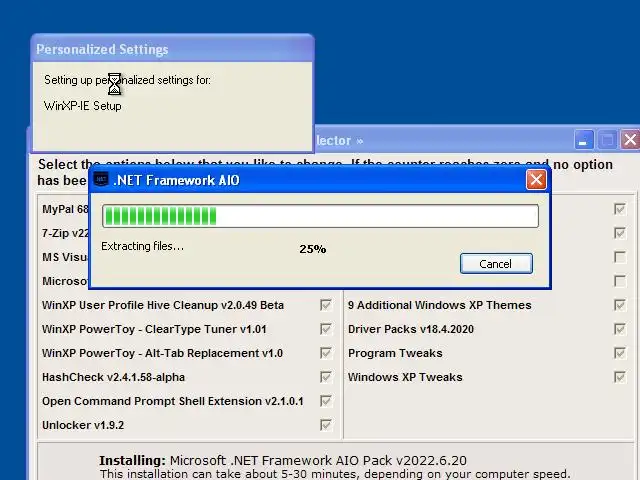Viewport: 640px width, 480px height.
Task: Minimize the selector window
Action: (x=584, y=140)
